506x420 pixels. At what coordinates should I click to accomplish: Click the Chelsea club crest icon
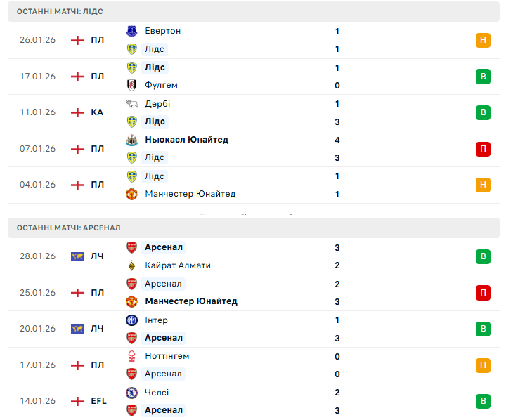pos(131,393)
